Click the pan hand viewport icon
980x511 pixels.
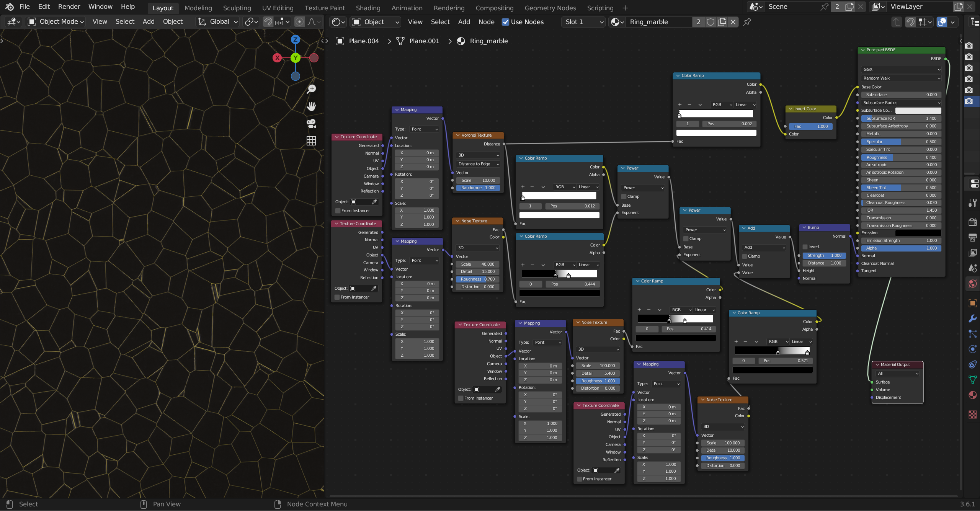click(x=312, y=106)
